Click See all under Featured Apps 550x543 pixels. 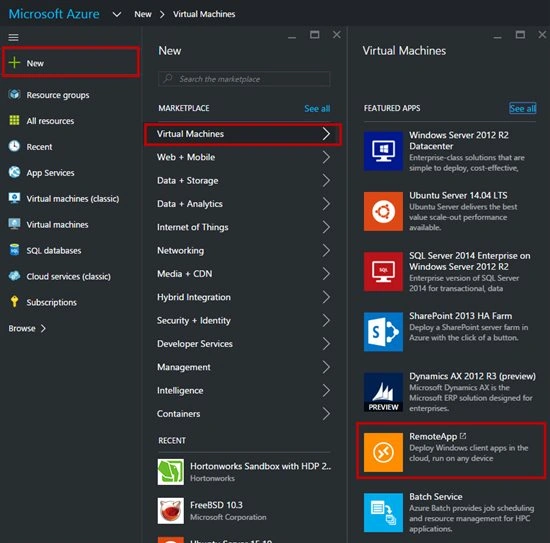tap(523, 108)
